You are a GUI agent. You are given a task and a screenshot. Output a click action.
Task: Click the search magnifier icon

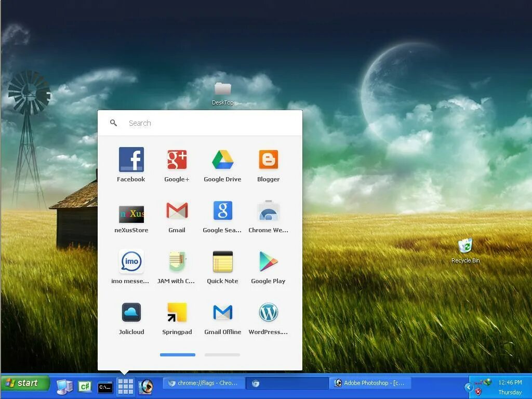[114, 123]
